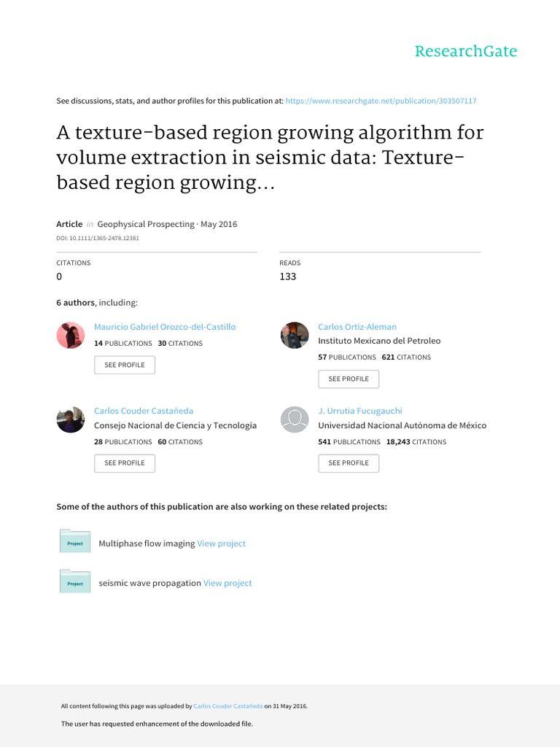
Task: Open Carlos Couder Castañeda author name link
Action: 144,411
